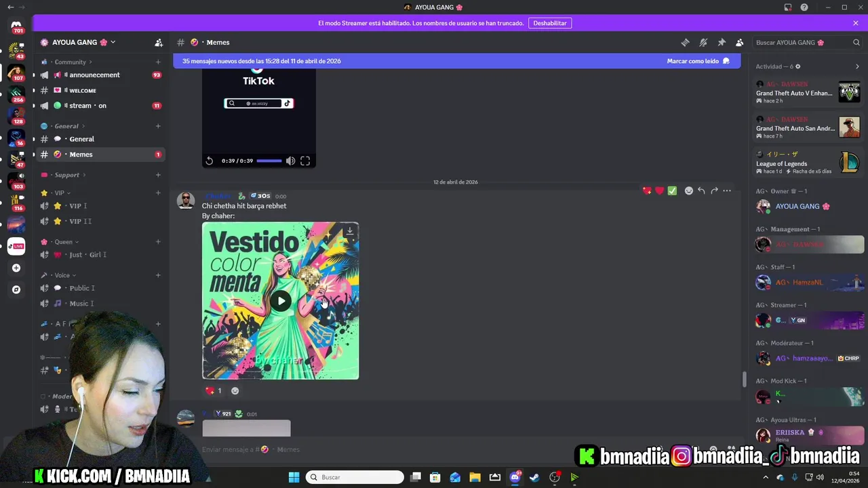The height and width of the screenshot is (488, 868).
Task: Expand the Actividad panel arrow
Action: (857, 66)
